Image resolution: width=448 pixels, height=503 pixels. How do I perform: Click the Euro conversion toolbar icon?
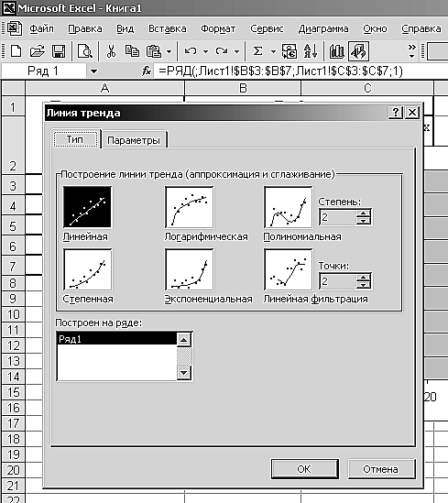[290, 51]
